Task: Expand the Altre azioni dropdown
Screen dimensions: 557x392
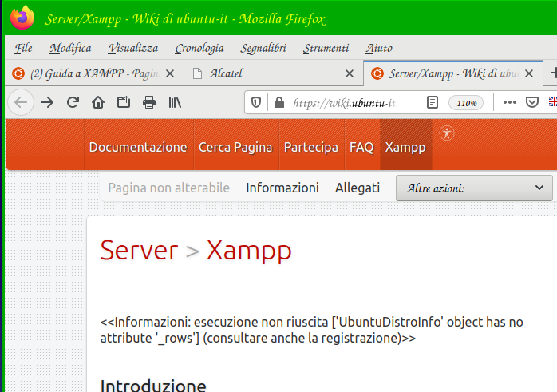Action: tap(474, 188)
